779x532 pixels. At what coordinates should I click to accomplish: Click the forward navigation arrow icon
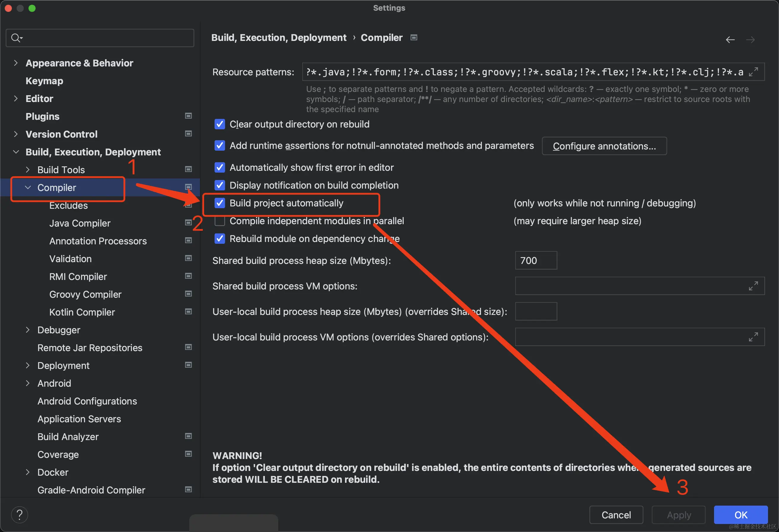click(750, 40)
